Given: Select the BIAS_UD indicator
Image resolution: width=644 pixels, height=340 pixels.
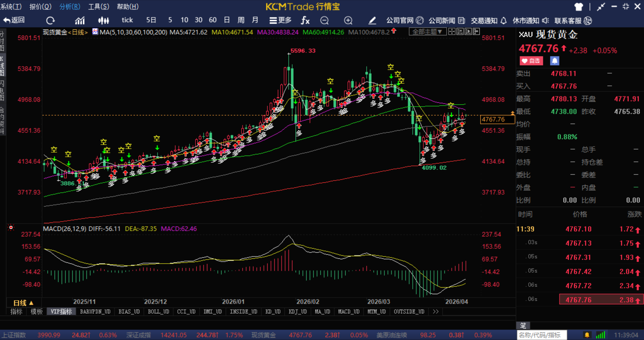Looking at the screenshot, I should (129, 312).
